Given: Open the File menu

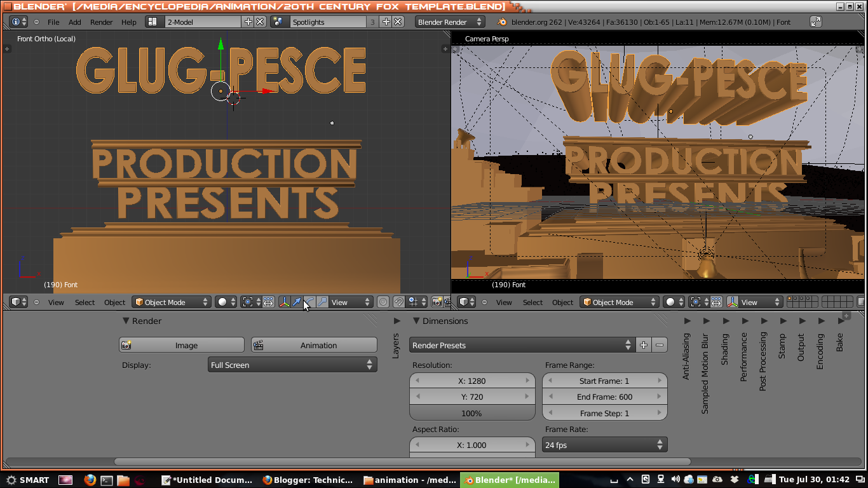Looking at the screenshot, I should 53,22.
